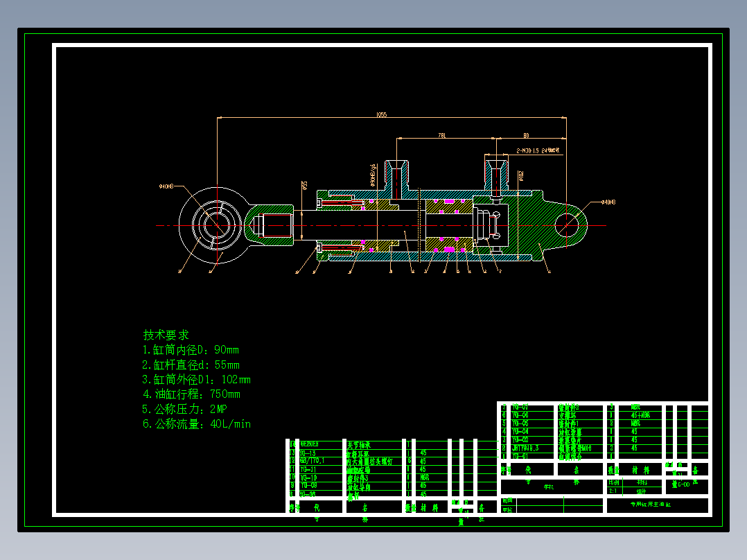This screenshot has width=747, height=560.
Task: Select the 关节轴承 part name cell
Action: tap(359, 445)
